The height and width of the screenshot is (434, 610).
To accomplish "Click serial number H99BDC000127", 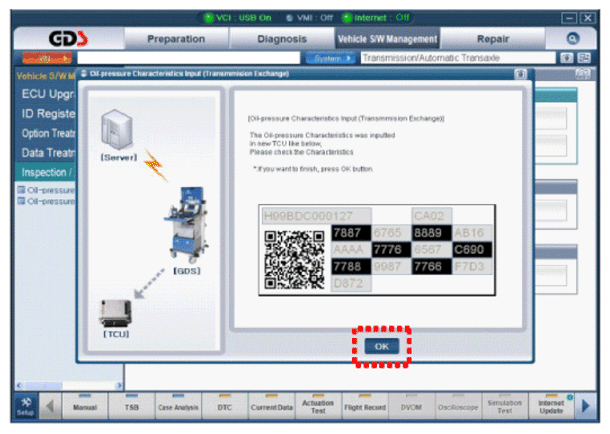I will tap(316, 215).
